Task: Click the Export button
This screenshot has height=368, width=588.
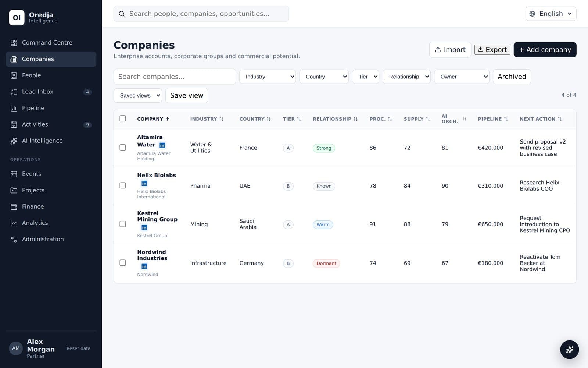Action: coord(492,50)
